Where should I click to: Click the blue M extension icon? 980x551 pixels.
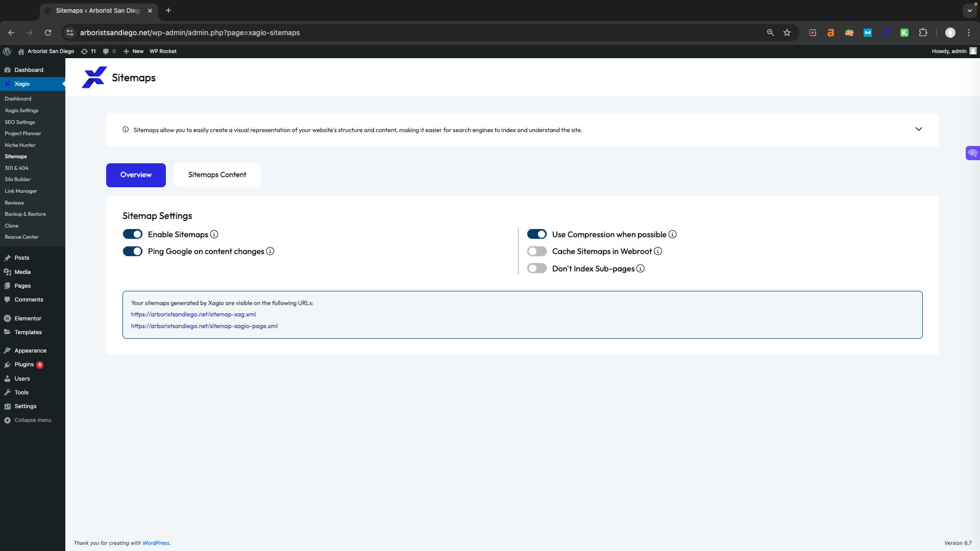(x=868, y=33)
